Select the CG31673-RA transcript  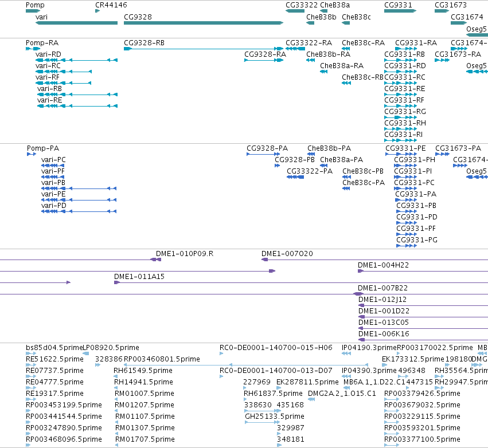442,60
